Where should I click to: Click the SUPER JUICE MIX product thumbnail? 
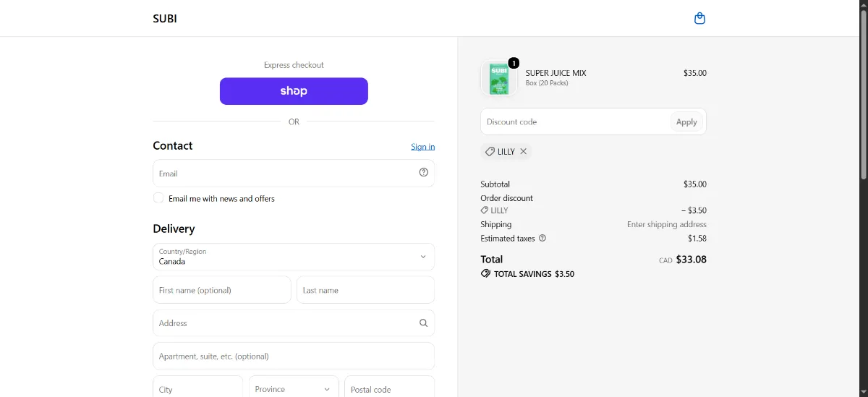(x=499, y=78)
